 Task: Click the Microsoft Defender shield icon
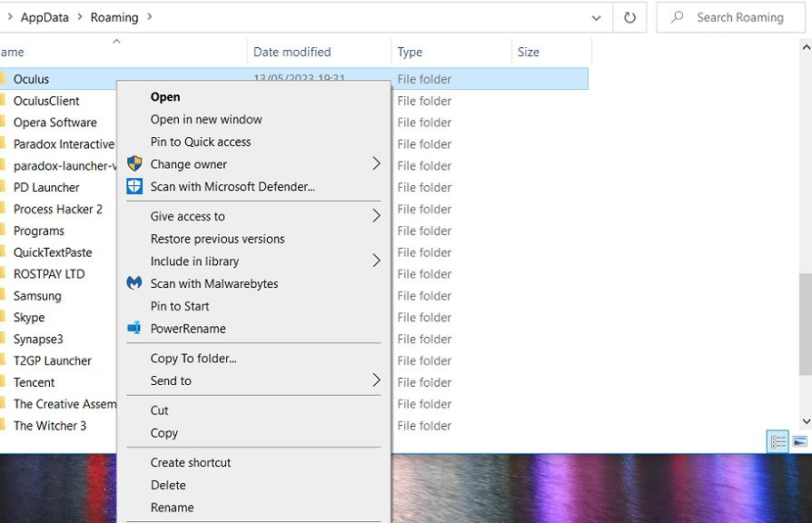click(x=134, y=187)
